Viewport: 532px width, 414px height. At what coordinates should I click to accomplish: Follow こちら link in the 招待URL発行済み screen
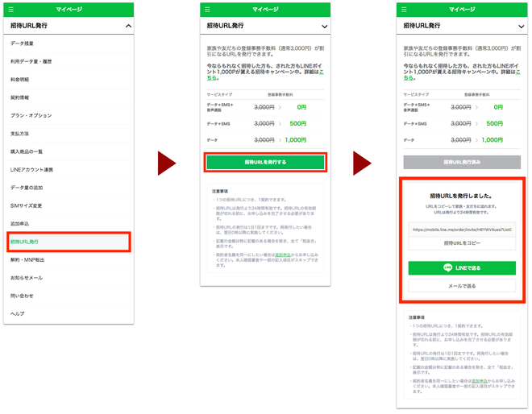517,72
